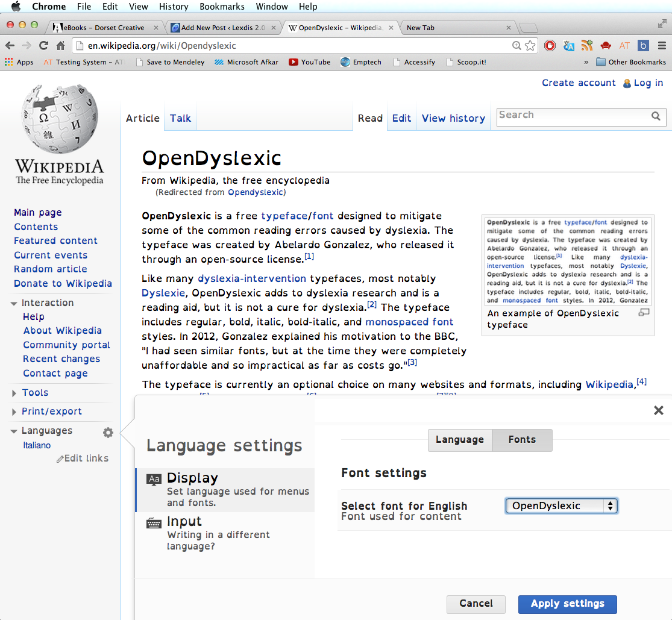Open a new tab with new-tab button
This screenshot has width=672, height=620.
coord(528,28)
